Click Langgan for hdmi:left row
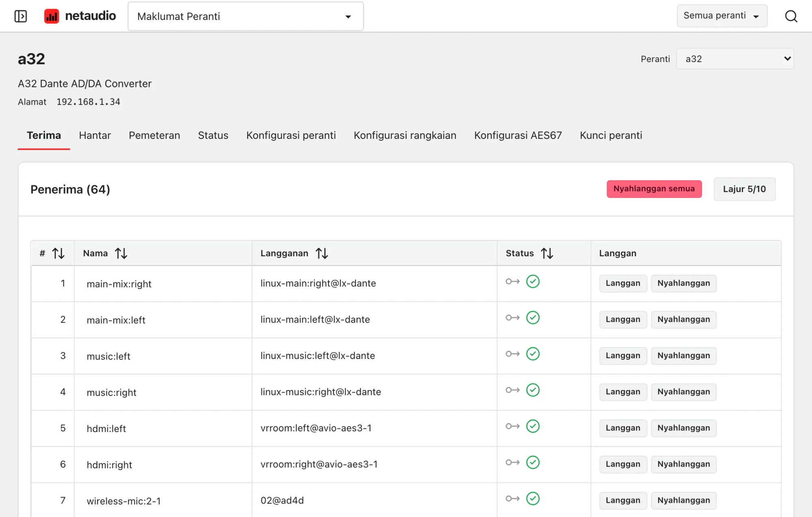This screenshot has width=812, height=517. click(x=623, y=428)
